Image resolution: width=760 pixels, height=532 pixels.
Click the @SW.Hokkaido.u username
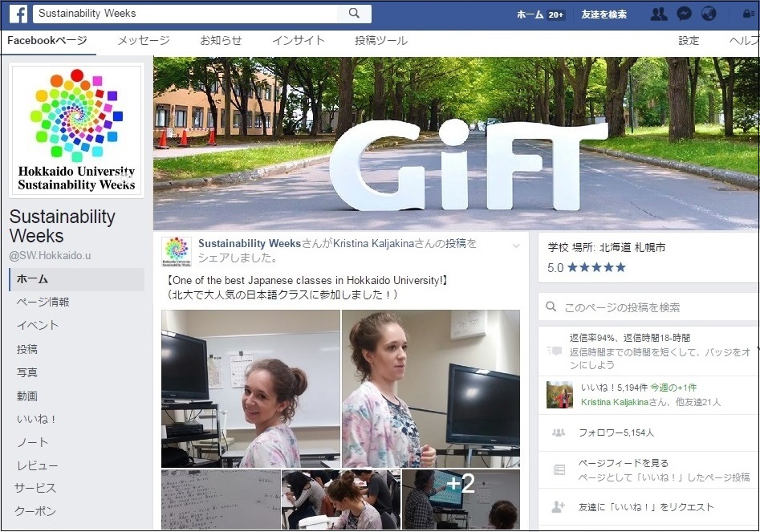point(50,255)
